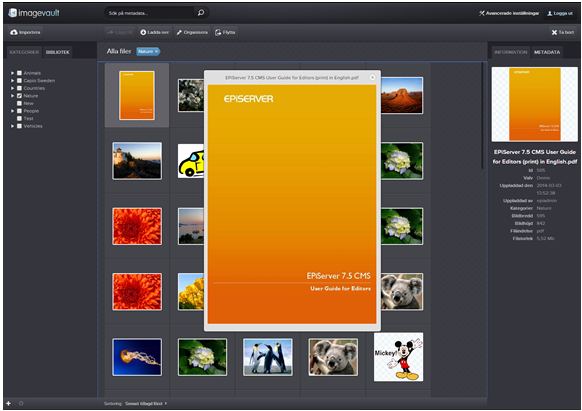Select the yellow tulips thumbnail
This screenshot has width=582, height=411.
(191, 292)
